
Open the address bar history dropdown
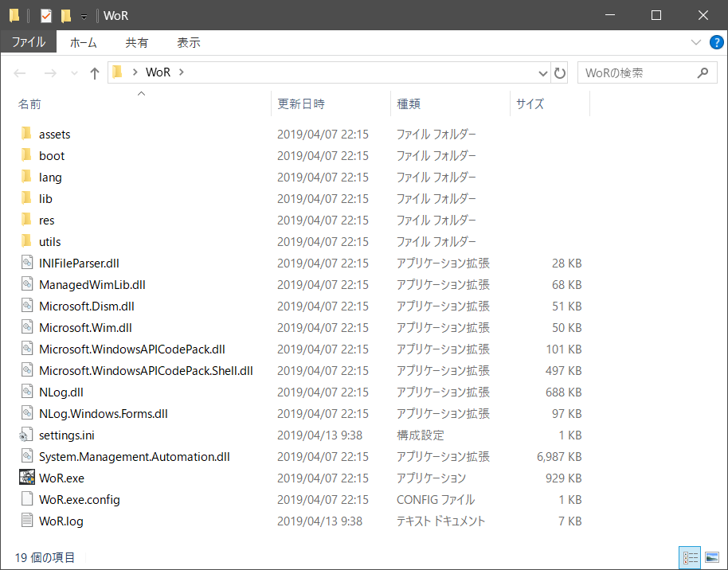point(542,72)
